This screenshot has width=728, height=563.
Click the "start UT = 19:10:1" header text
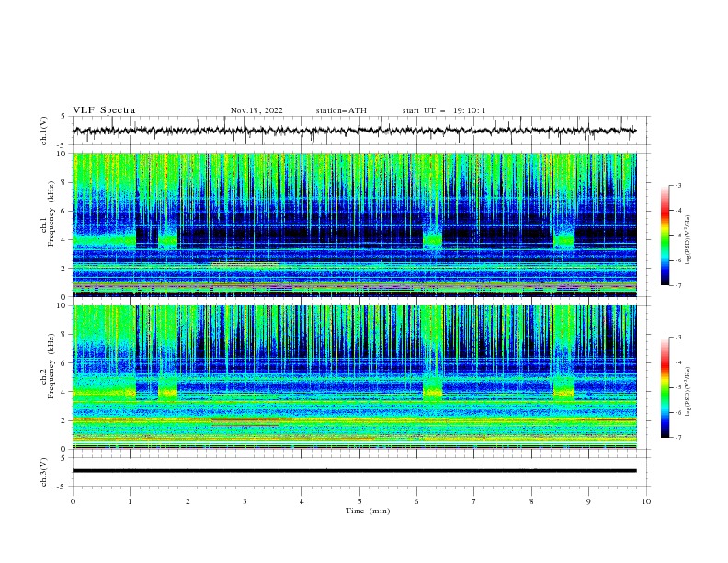point(444,110)
